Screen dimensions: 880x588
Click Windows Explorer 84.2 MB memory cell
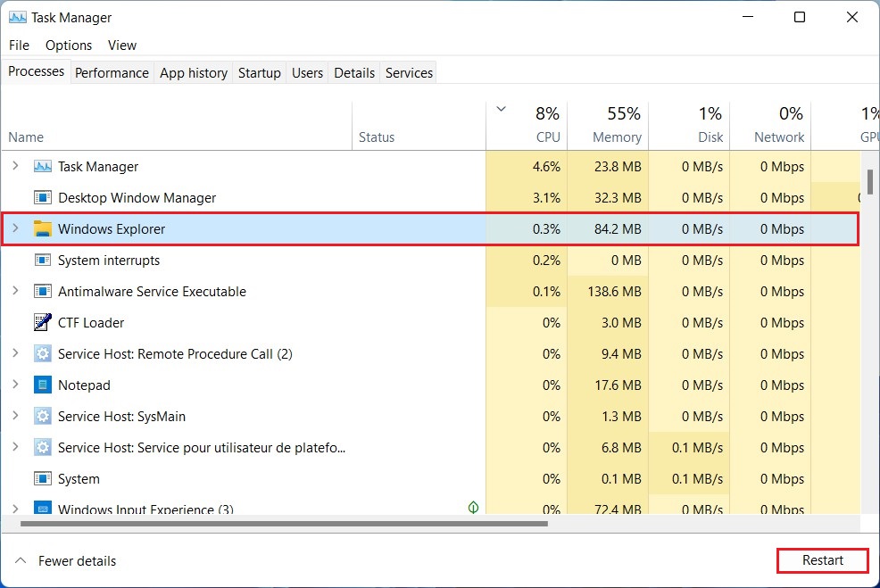(x=608, y=229)
